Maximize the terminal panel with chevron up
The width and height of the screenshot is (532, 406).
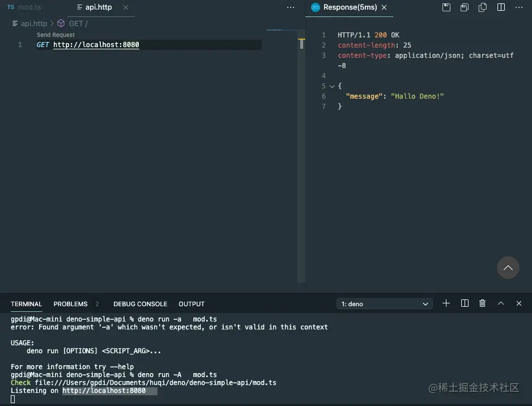(x=501, y=303)
